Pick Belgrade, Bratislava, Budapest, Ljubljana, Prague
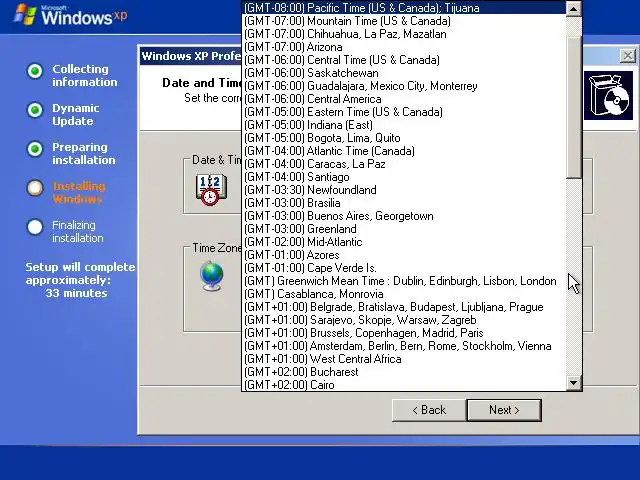The height and width of the screenshot is (480, 640). click(x=404, y=307)
